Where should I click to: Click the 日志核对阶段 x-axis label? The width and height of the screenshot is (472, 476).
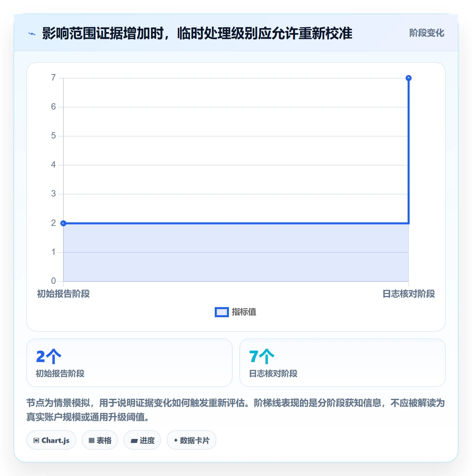point(409,294)
